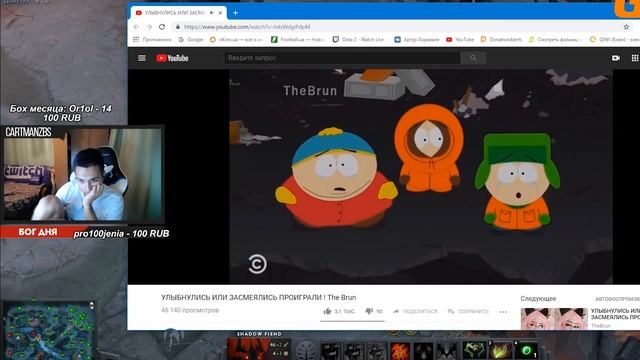Open the next video title in Следующее list
The width and height of the screenshot is (640, 360).
pos(615,314)
